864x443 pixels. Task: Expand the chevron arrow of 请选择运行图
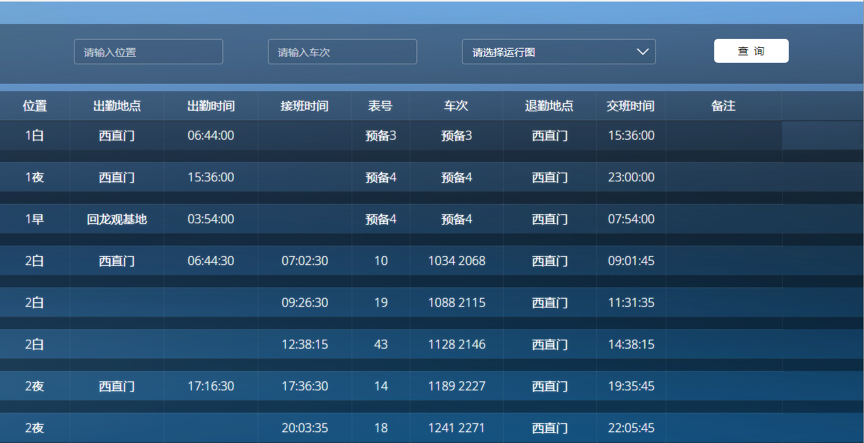pyautogui.click(x=643, y=52)
